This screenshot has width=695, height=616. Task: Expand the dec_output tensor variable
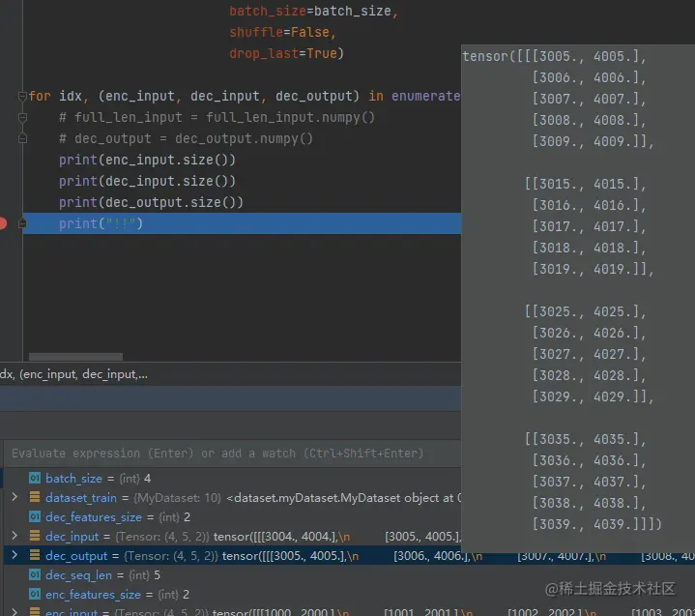point(14,555)
